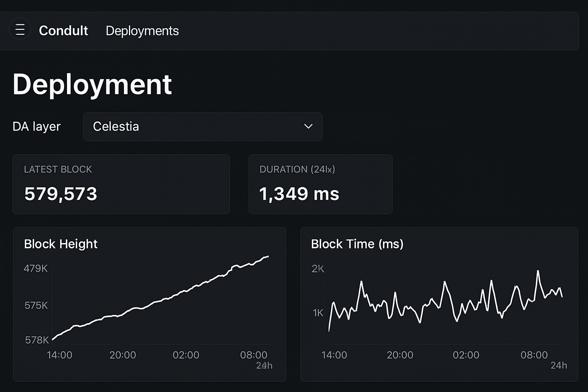This screenshot has height=392, width=588.
Task: Click the 579,573 latest block value
Action: tap(60, 194)
